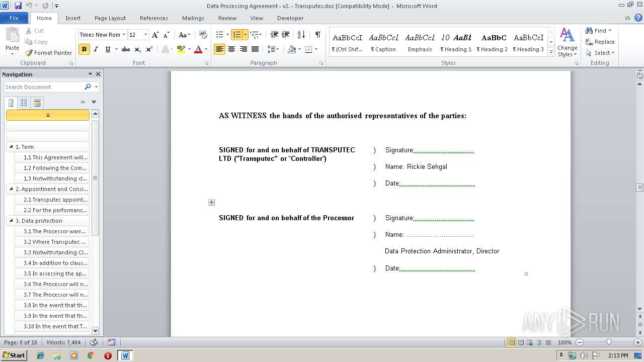Image resolution: width=644 pixels, height=362 pixels.
Task: Cut selection with the scissors icon
Action: coord(29,31)
